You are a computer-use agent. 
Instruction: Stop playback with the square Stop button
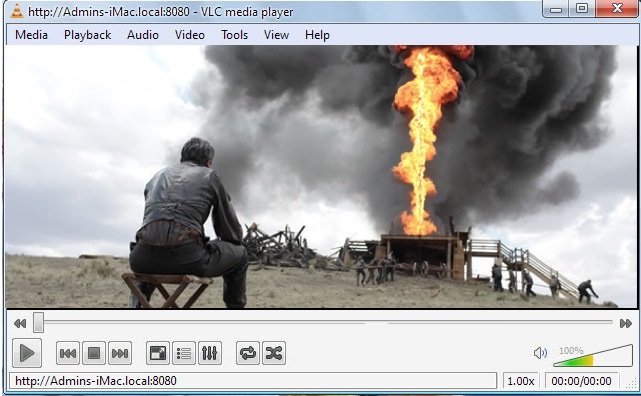(x=94, y=353)
